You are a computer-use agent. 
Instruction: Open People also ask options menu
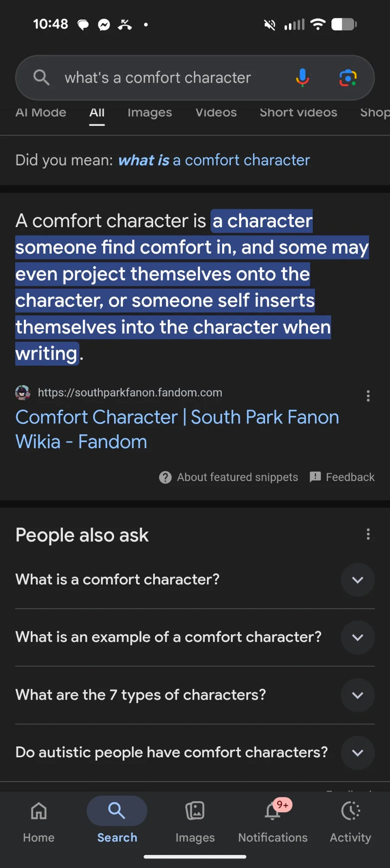pos(368,534)
